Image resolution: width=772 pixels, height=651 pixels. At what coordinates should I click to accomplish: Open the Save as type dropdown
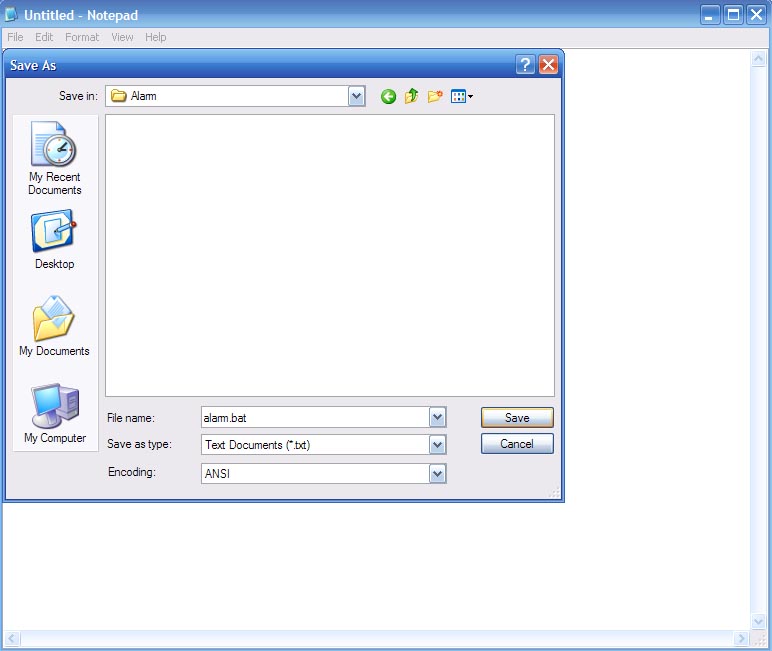[437, 445]
